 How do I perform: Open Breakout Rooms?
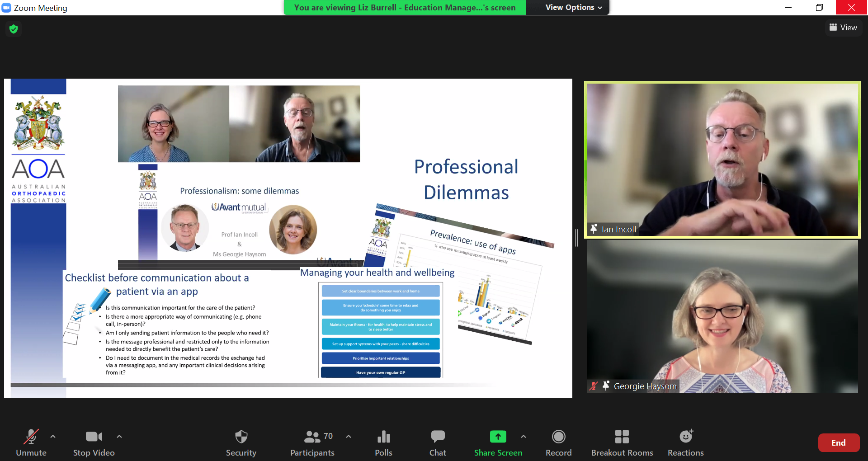[x=622, y=442]
